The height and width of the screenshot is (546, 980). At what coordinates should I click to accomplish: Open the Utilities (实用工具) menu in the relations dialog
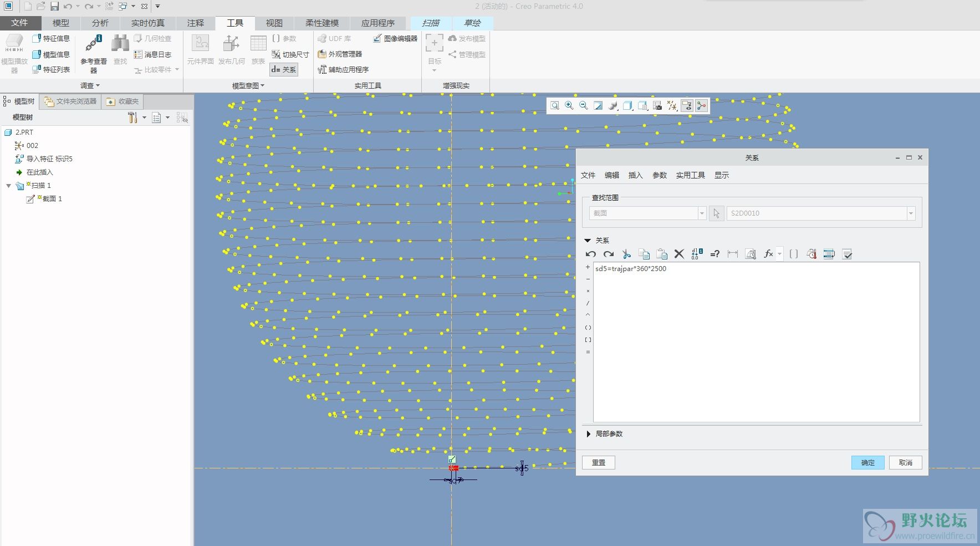(690, 175)
